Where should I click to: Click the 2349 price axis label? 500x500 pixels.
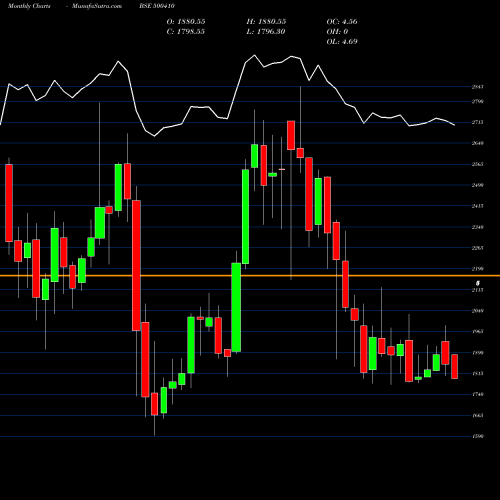pyautogui.click(x=477, y=227)
